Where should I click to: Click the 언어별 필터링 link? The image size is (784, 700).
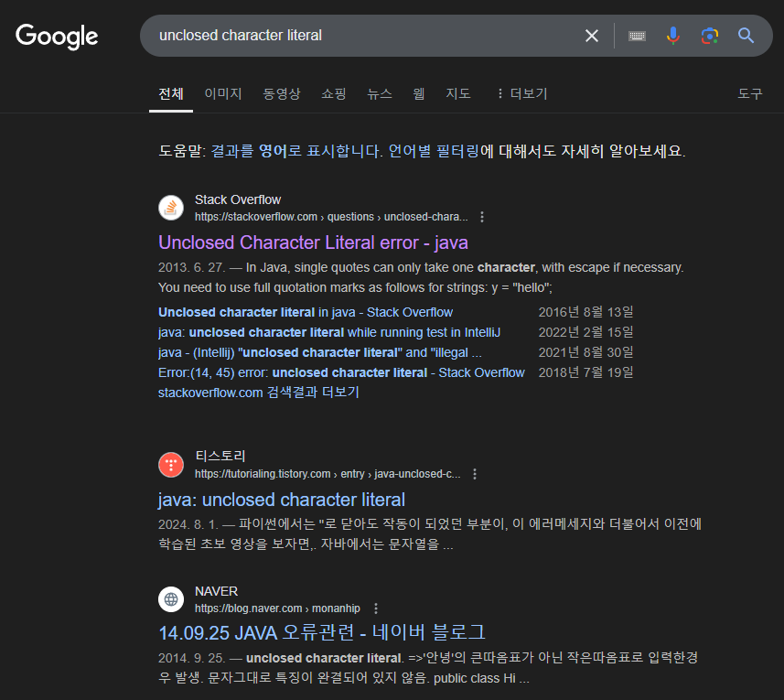point(434,151)
